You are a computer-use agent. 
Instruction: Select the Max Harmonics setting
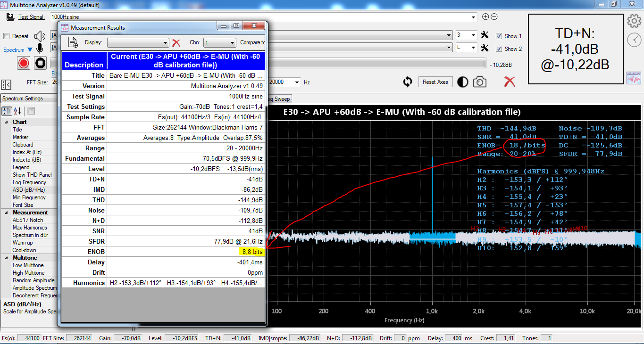(x=30, y=228)
